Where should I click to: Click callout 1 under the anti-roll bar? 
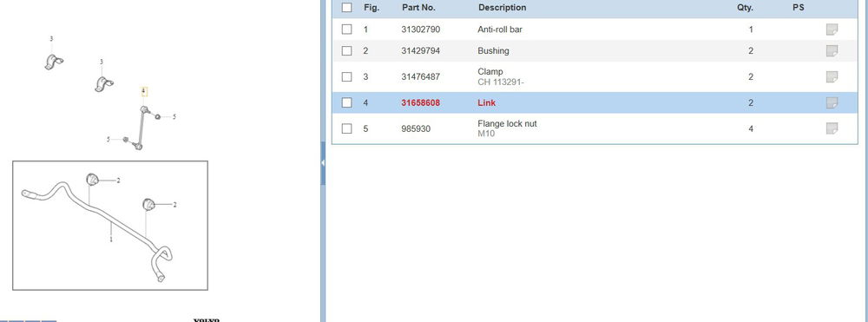pos(111,240)
